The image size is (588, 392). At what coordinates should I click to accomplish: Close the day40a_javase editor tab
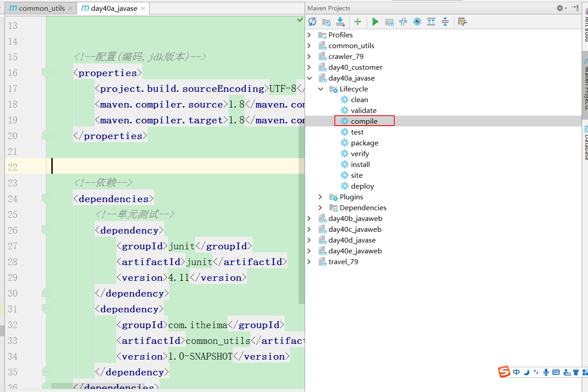(x=143, y=9)
